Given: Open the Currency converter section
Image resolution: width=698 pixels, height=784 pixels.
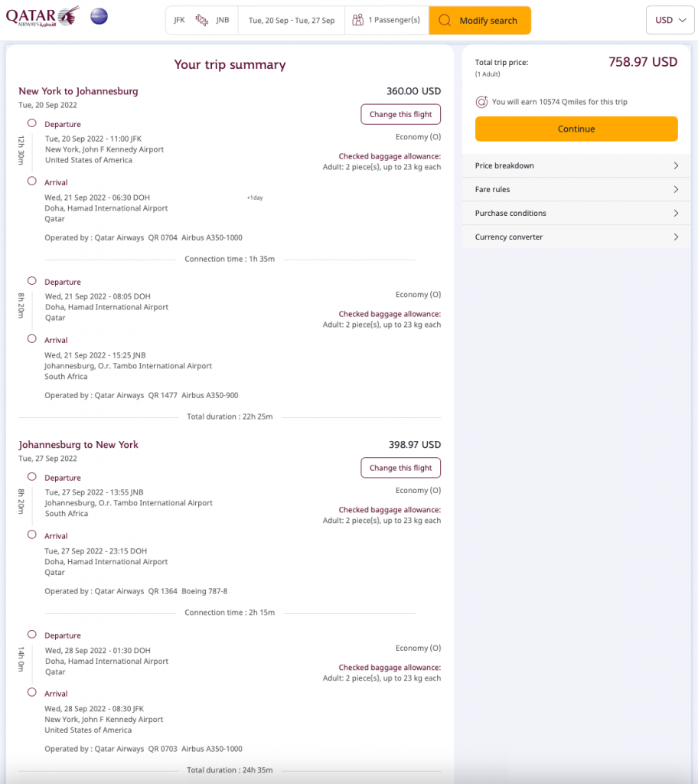Looking at the screenshot, I should tap(576, 237).
